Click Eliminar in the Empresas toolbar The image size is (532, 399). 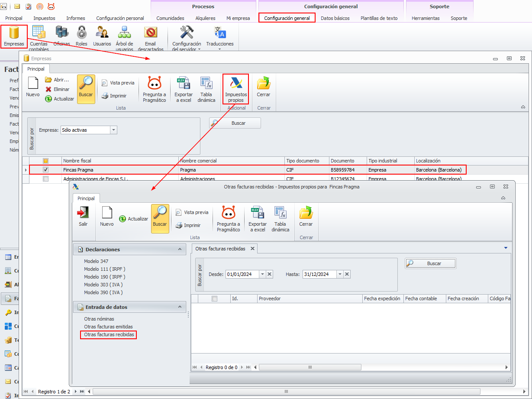58,89
